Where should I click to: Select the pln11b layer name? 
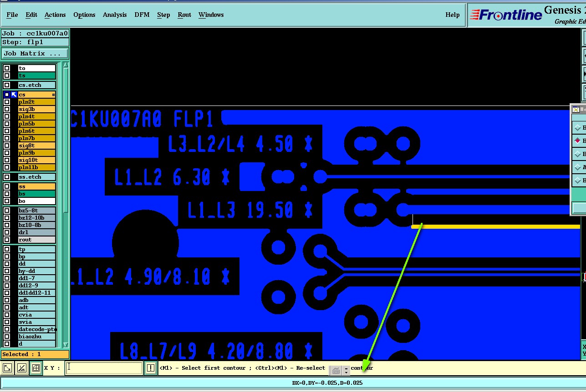(36, 167)
